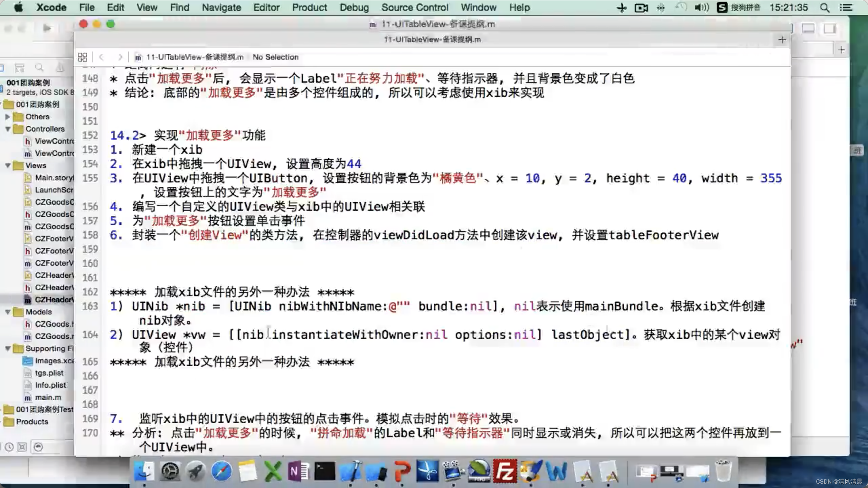This screenshot has width=868, height=488.
Task: Open PowerPoint from the Dock
Action: (402, 471)
